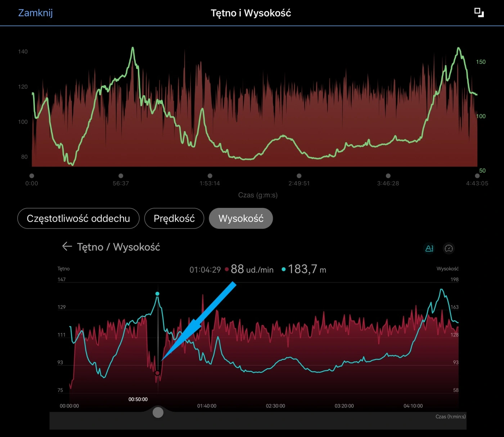Viewport: 504px width, 437px height.
Task: Click the Tętno / Wysokość heading text
Action: (x=118, y=247)
